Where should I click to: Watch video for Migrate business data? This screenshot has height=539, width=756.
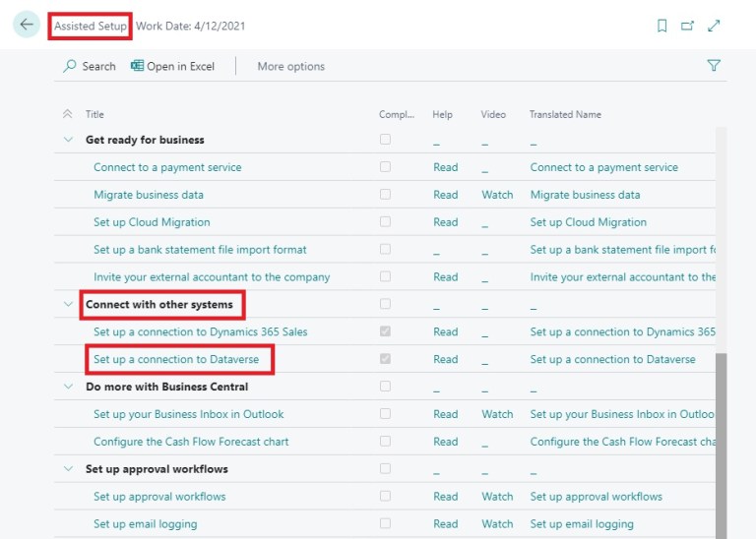pos(497,195)
